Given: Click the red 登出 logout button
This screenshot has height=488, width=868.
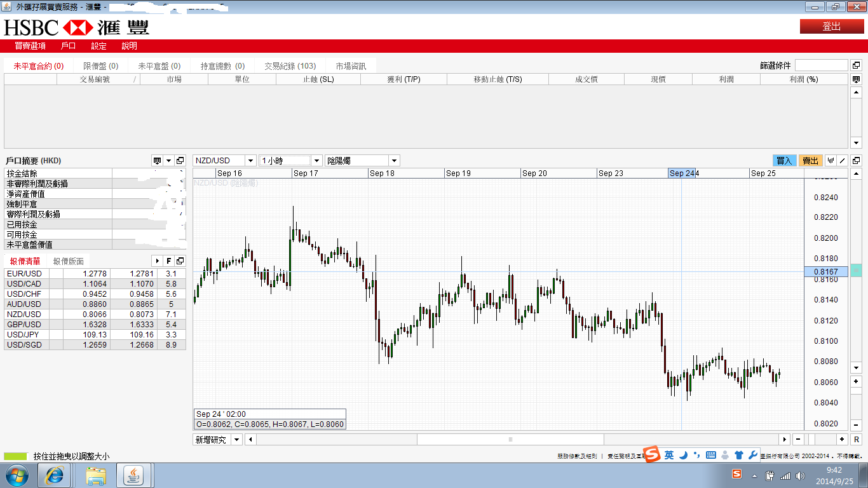Looking at the screenshot, I should (832, 26).
